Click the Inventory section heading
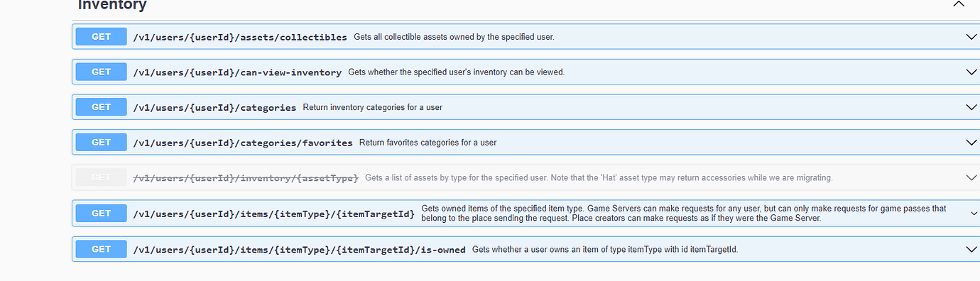This screenshot has width=980, height=281. coord(112,5)
